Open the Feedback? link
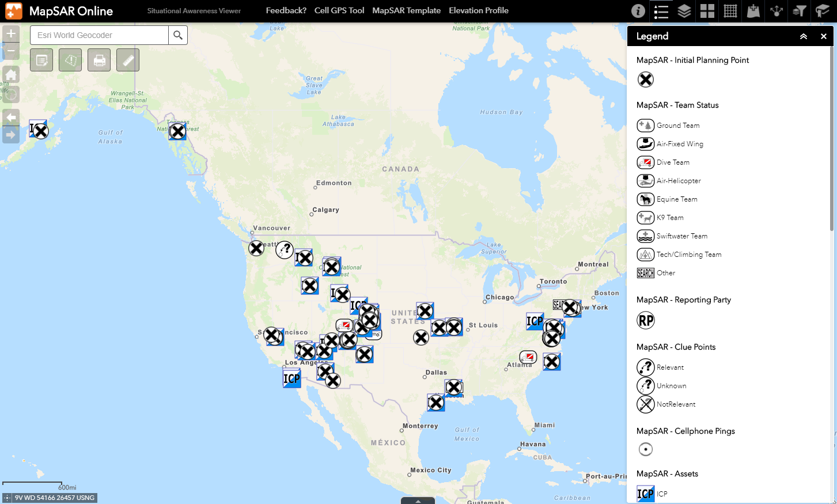 (286, 10)
